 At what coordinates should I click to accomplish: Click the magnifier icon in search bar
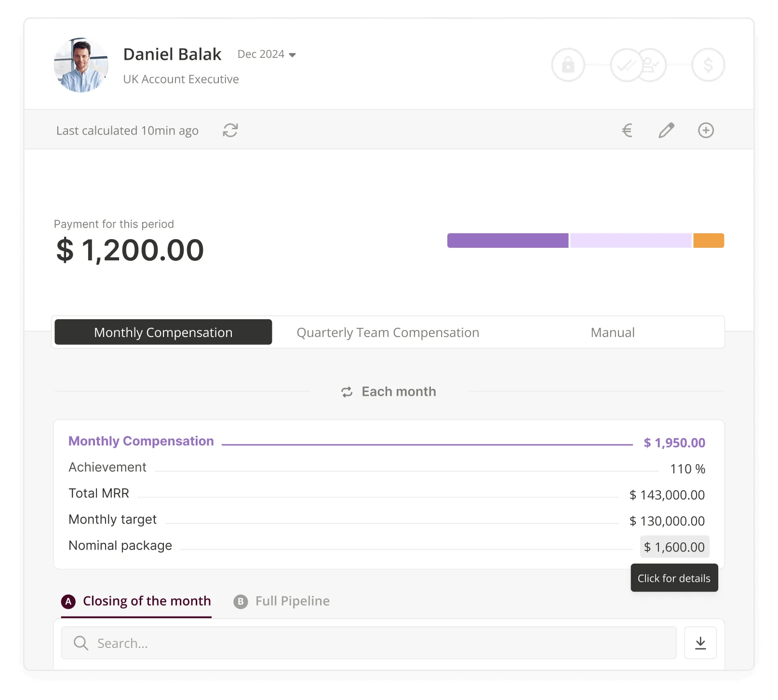click(x=81, y=643)
